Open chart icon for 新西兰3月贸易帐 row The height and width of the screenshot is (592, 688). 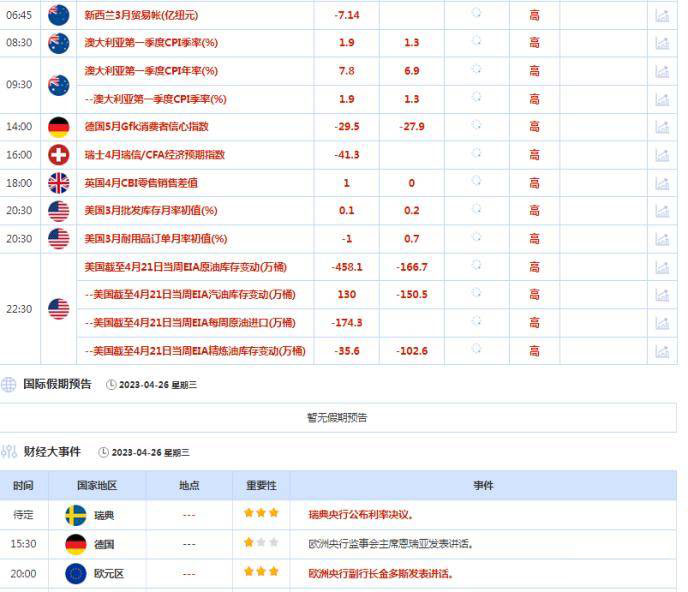point(662,16)
